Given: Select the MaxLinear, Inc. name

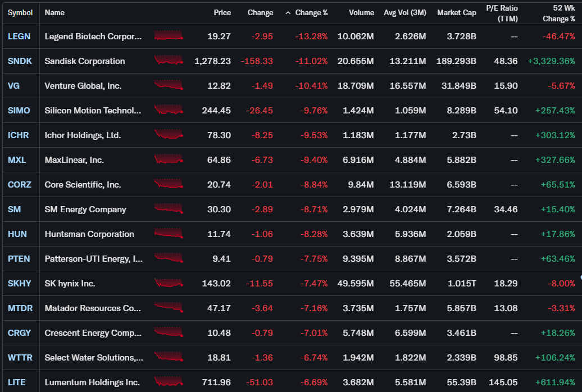Looking at the screenshot, I should click(74, 160).
